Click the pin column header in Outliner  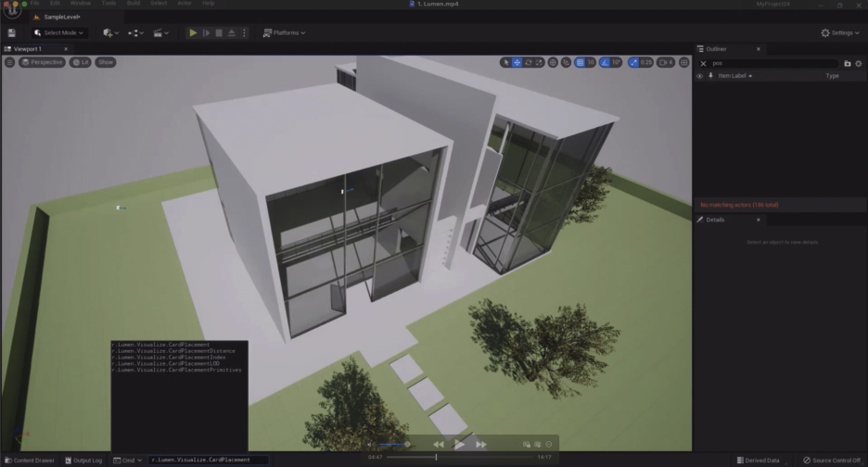pyautogui.click(x=710, y=76)
